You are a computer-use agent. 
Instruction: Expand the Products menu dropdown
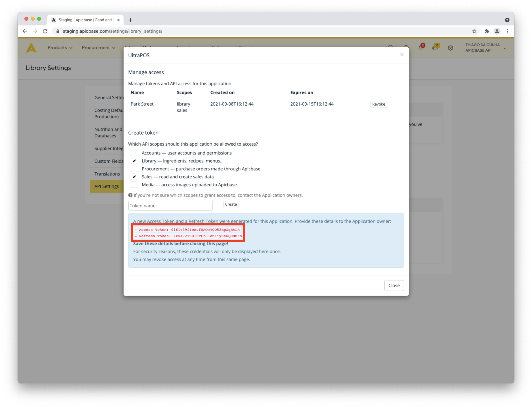click(x=60, y=48)
